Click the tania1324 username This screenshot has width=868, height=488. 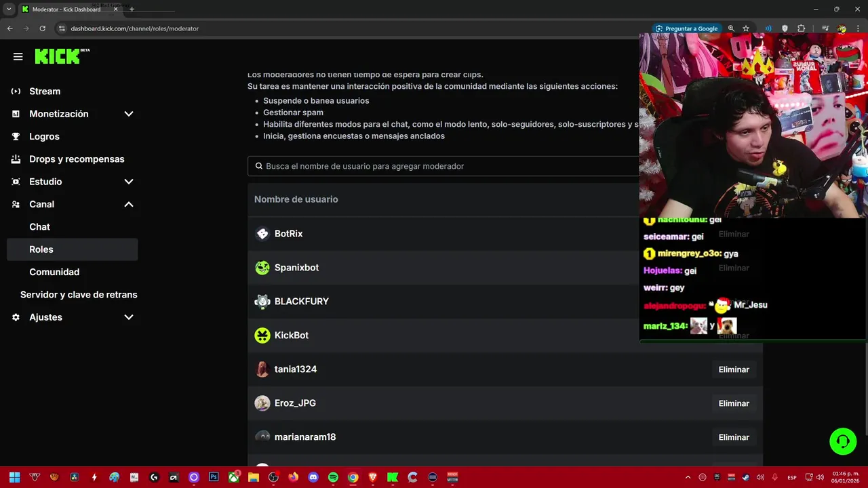pos(295,369)
